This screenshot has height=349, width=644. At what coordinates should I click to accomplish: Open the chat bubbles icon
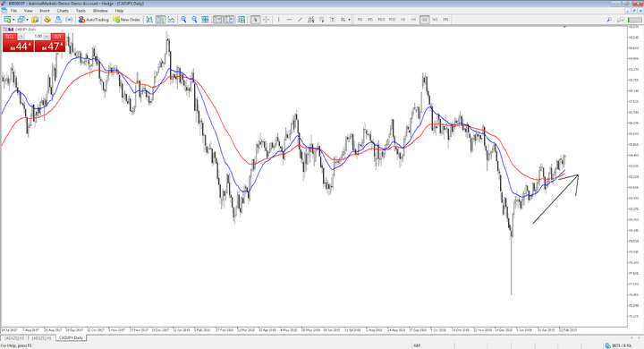(x=621, y=20)
